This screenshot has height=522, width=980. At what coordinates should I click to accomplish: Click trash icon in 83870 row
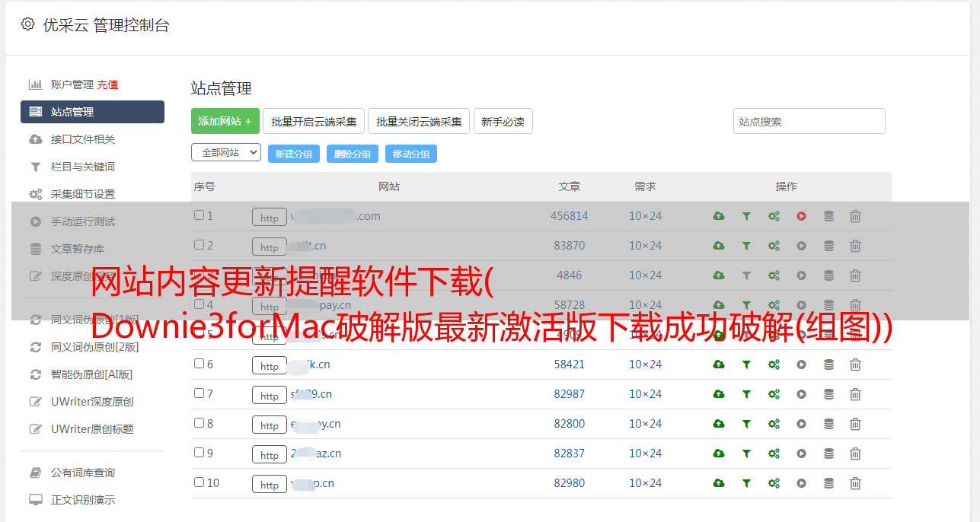click(855, 246)
